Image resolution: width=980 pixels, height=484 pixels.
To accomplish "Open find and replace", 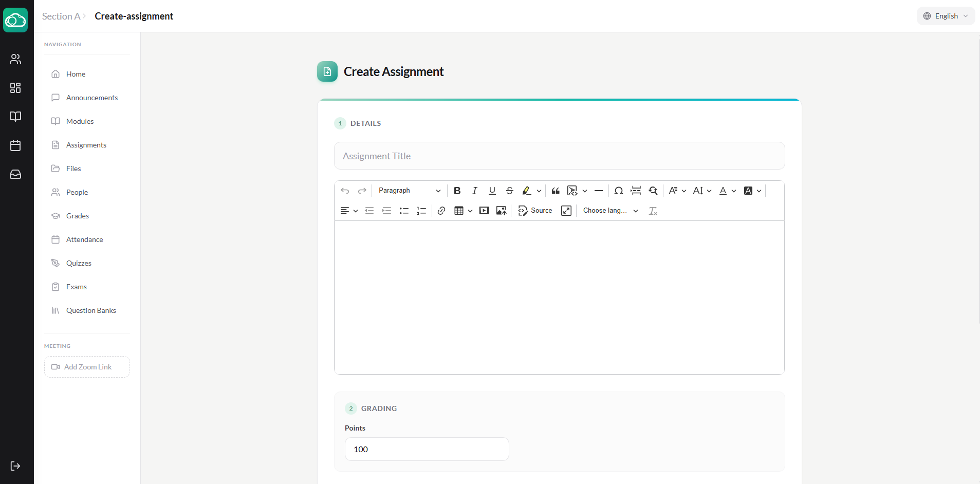I will click(653, 191).
